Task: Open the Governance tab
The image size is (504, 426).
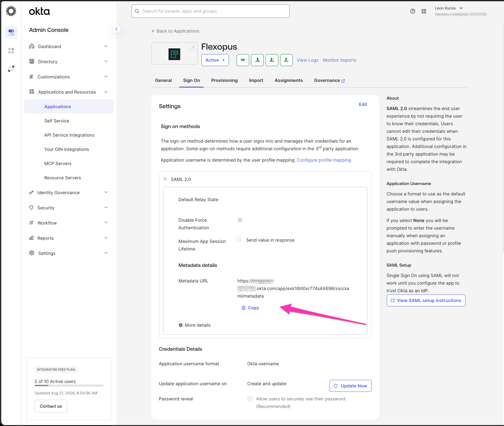Action: (x=329, y=80)
